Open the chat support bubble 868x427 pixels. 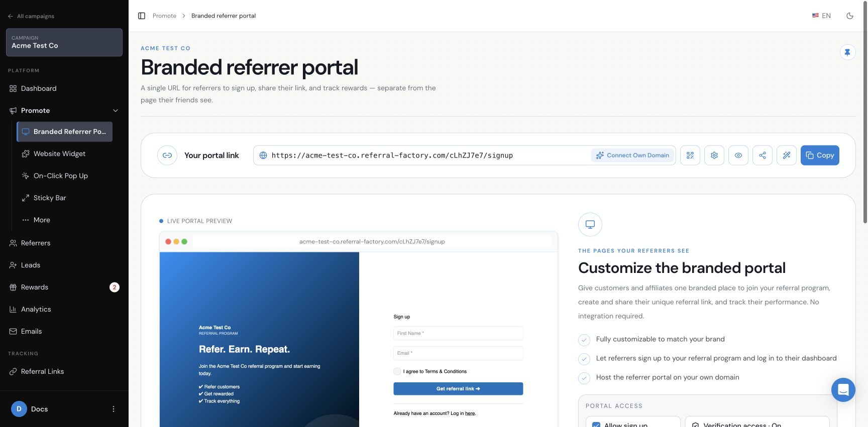843,390
